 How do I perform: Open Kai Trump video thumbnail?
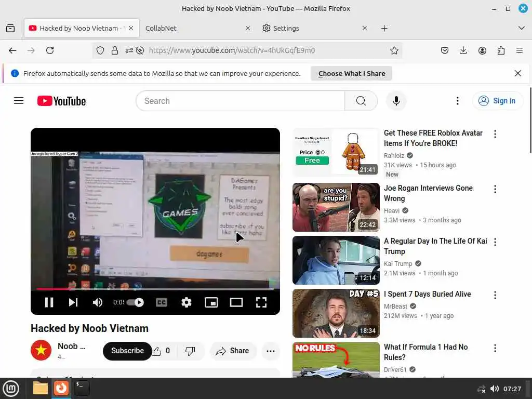[336, 260]
